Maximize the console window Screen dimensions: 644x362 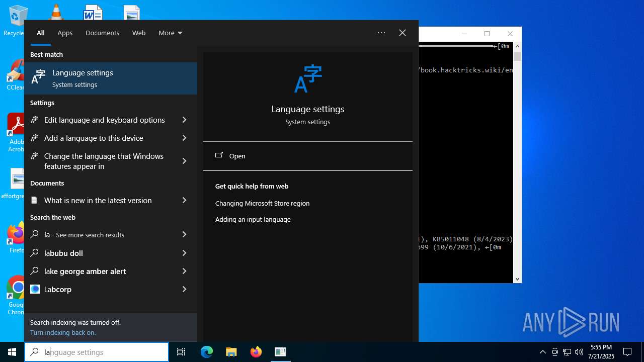click(487, 34)
